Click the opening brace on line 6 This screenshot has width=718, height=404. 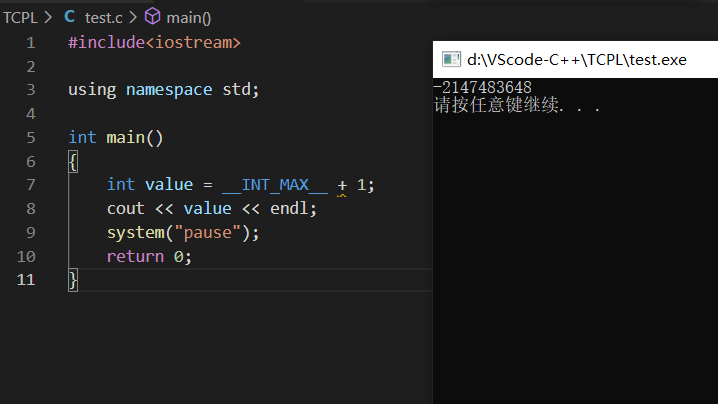click(x=73, y=161)
